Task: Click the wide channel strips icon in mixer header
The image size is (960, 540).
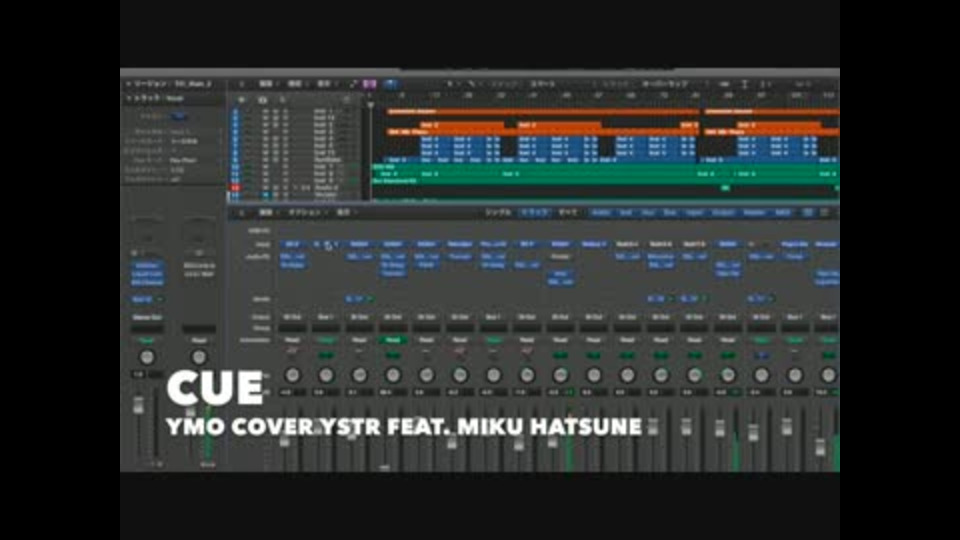Action: [825, 212]
